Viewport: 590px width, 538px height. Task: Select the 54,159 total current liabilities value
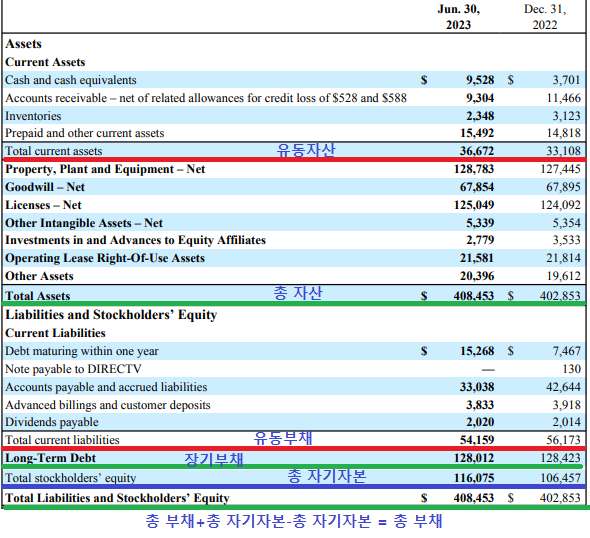[x=477, y=441]
